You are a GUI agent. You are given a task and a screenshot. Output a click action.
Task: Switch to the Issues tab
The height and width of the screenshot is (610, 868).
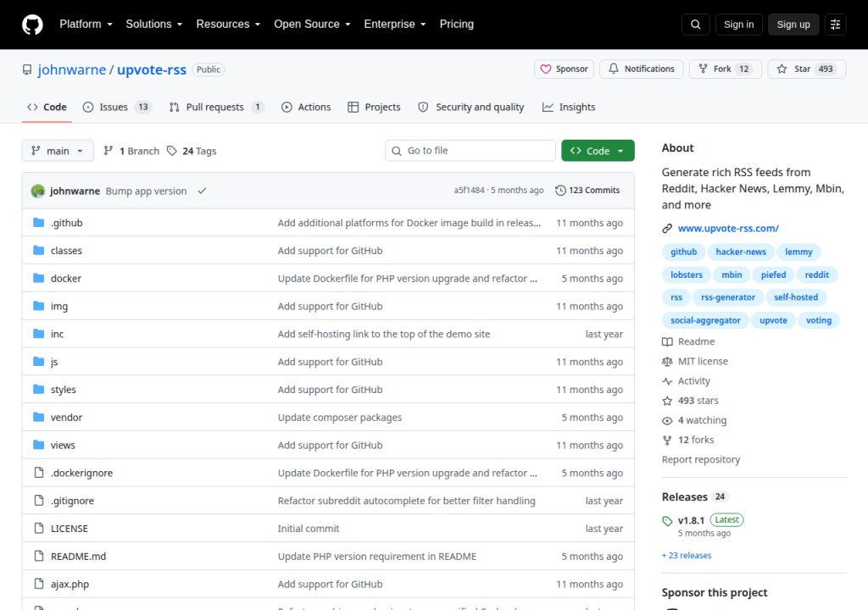[x=117, y=107]
